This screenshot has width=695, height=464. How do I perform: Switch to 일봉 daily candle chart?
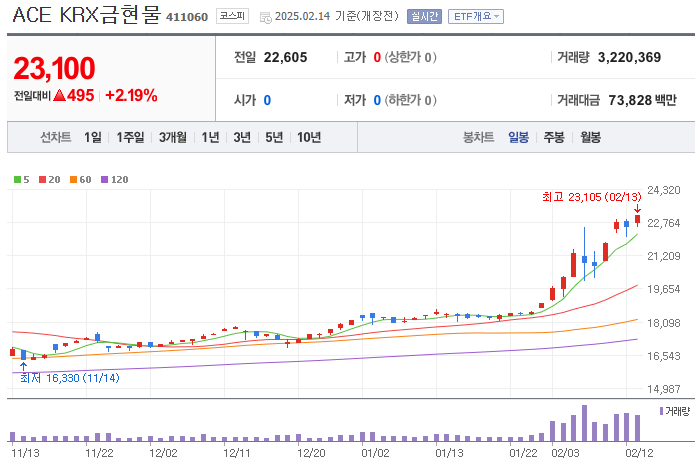click(x=518, y=137)
